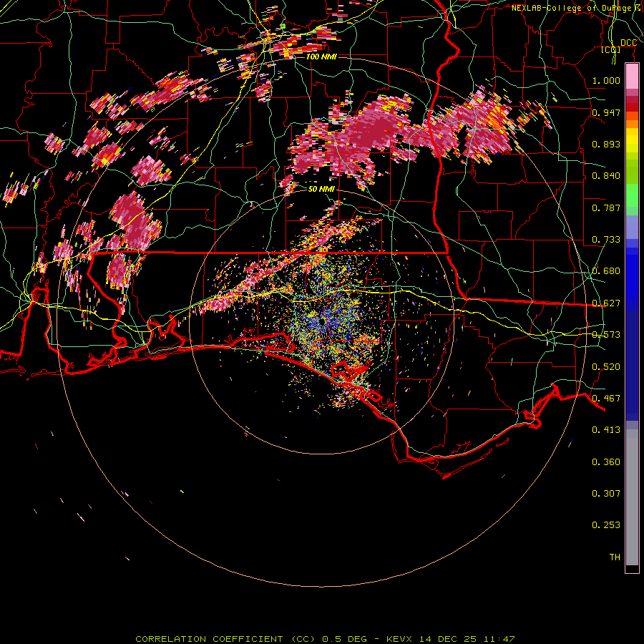Click the 0.840 legend value
Image resolution: width=644 pixels, height=644 pixels.
point(606,176)
